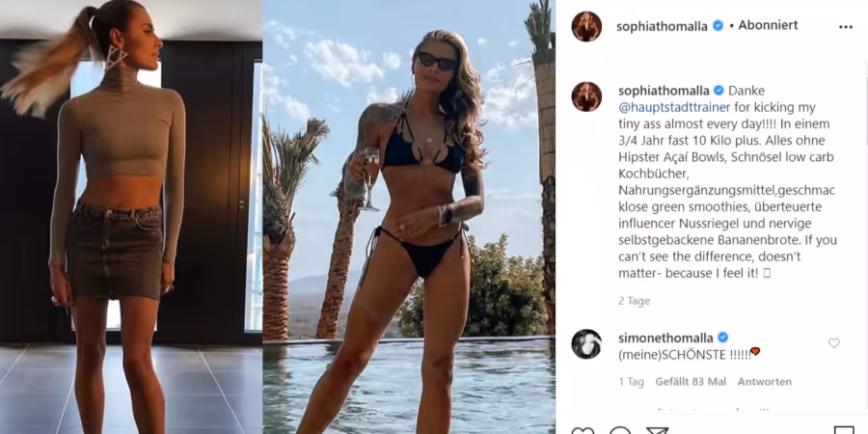Open the 2 Tage post timestamp
The image size is (868, 434).
(634, 301)
